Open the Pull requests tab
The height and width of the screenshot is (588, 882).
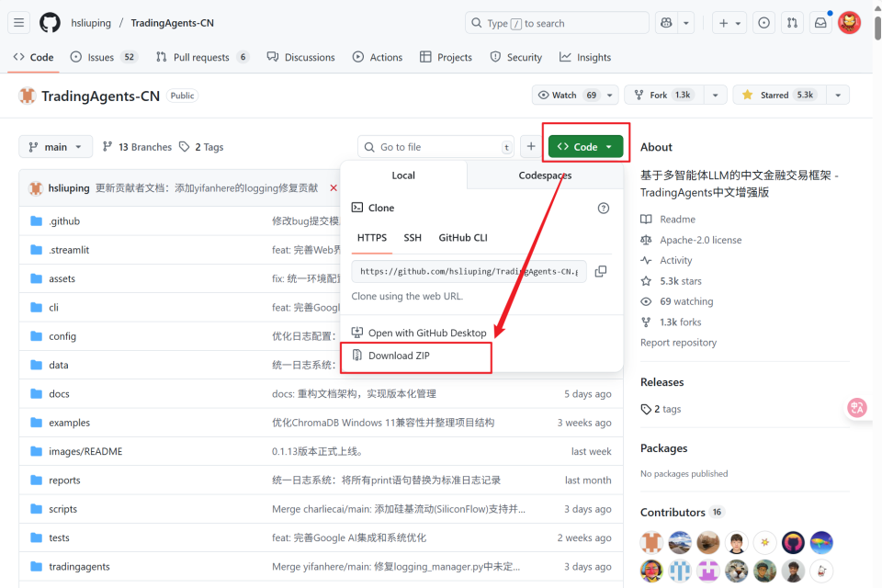(x=202, y=57)
